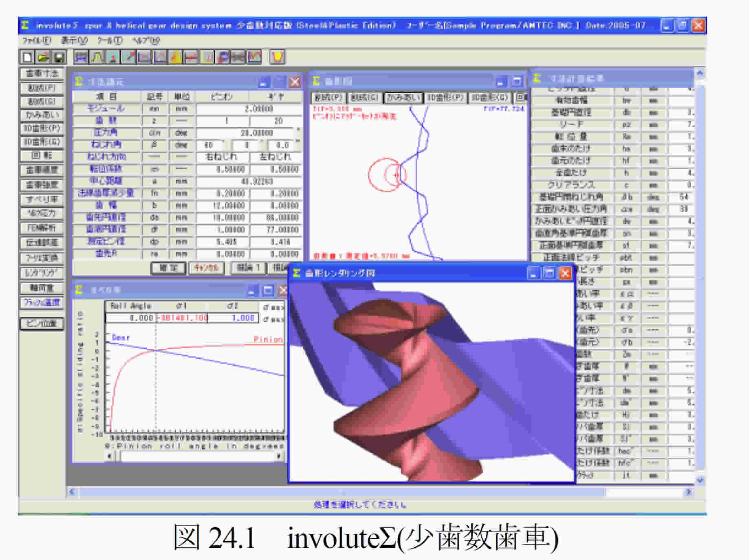Click the blue and red circular toolbar icon
The width and height of the screenshot is (749, 560).
coord(223,57)
